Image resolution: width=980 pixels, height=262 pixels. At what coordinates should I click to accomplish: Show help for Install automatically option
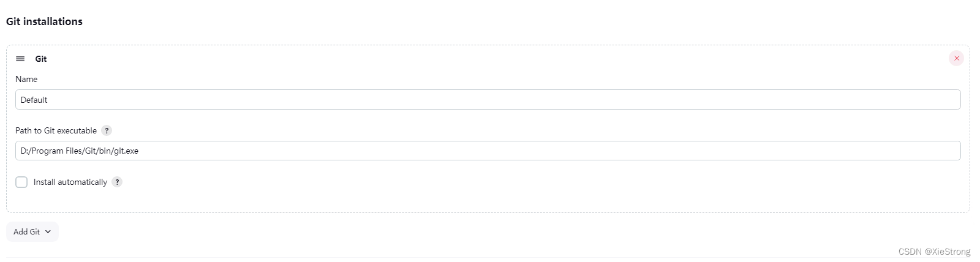click(117, 182)
